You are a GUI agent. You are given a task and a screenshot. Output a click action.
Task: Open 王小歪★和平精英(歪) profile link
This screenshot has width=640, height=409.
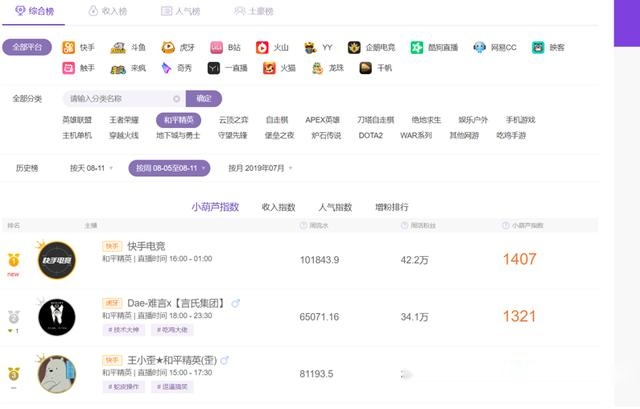tap(172, 360)
